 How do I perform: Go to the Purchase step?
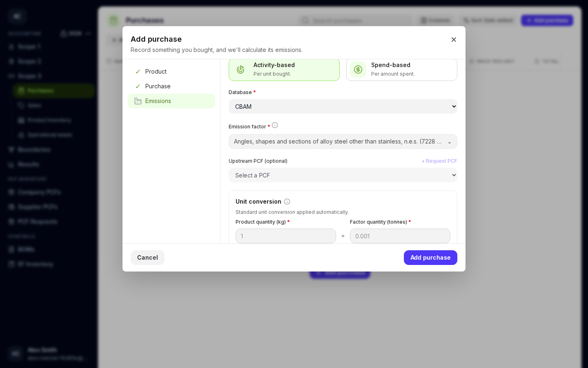(171, 86)
